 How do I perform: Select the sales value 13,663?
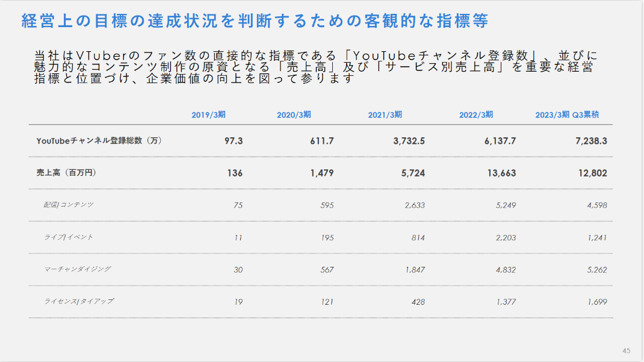click(501, 173)
